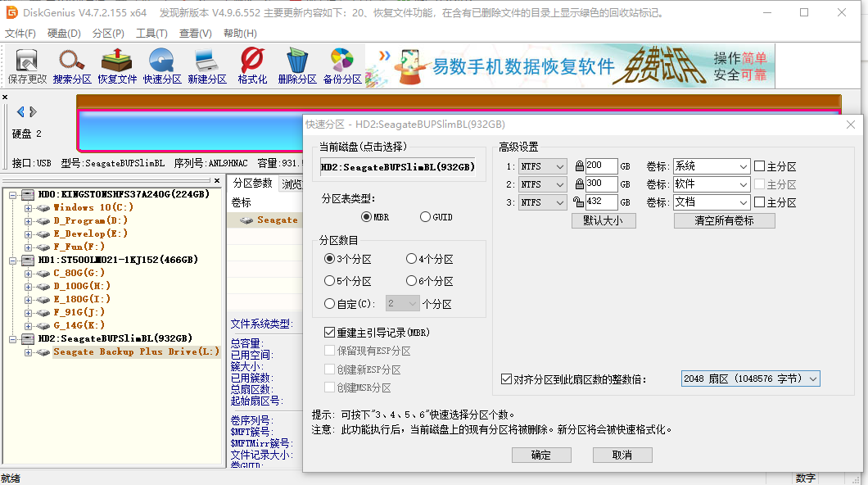Expand the Seagate Backup Plus Drive(L:) node
This screenshot has height=485, width=868.
coord(28,352)
